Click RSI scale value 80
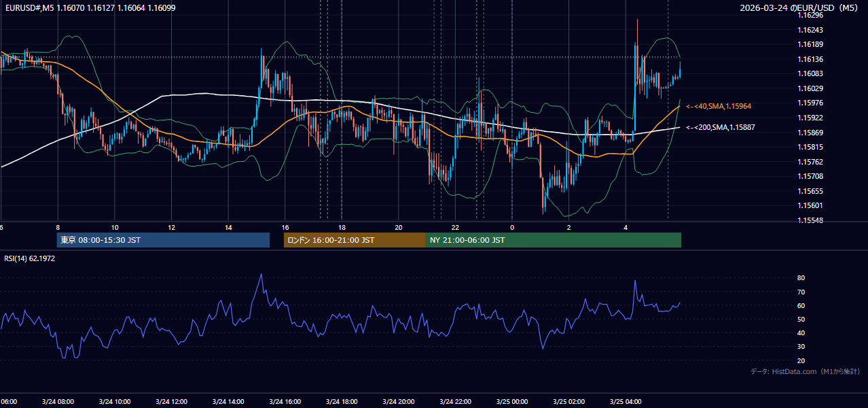 tap(801, 278)
